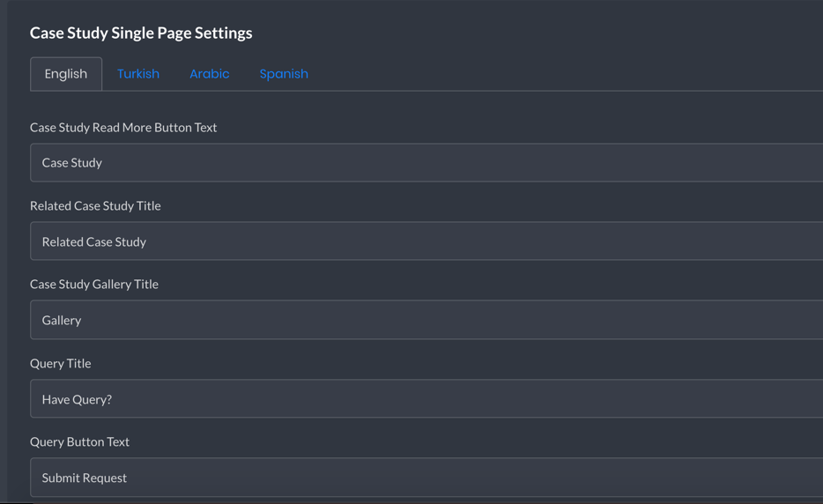Click the 'Gallery' value text
The image size is (823, 504).
pyautogui.click(x=62, y=320)
